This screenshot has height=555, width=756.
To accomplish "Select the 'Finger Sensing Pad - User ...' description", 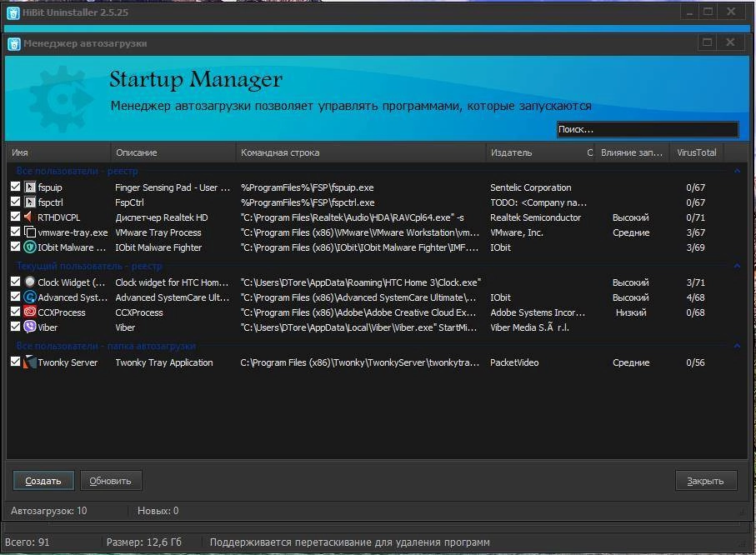I will click(173, 187).
